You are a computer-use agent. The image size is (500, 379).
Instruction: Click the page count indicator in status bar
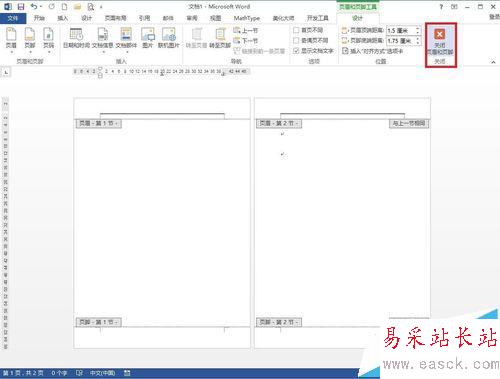tap(23, 373)
